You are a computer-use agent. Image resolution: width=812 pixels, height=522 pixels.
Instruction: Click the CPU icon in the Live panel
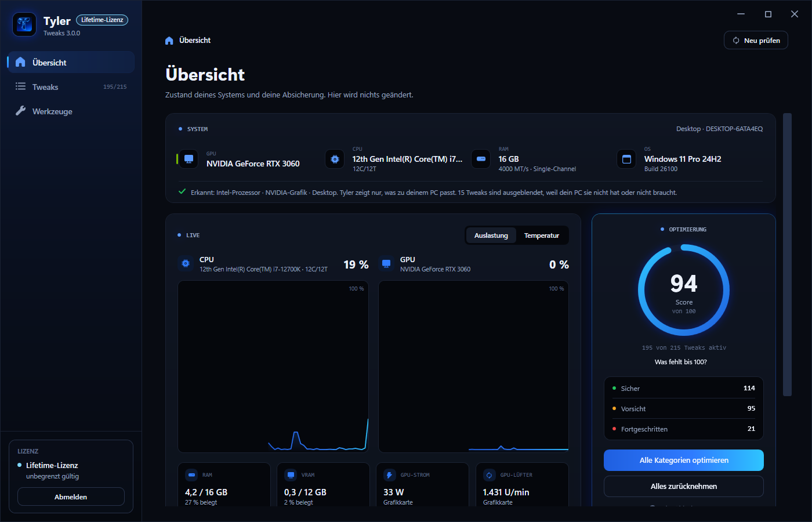(x=186, y=264)
